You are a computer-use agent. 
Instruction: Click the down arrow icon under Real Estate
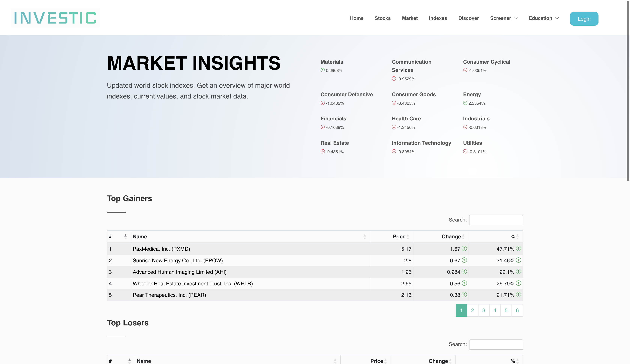(323, 151)
